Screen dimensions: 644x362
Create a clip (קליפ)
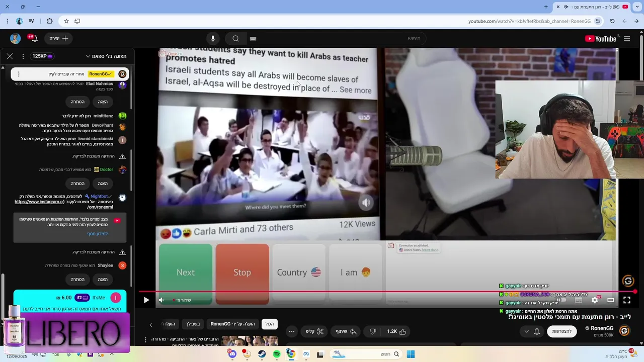coord(315,331)
